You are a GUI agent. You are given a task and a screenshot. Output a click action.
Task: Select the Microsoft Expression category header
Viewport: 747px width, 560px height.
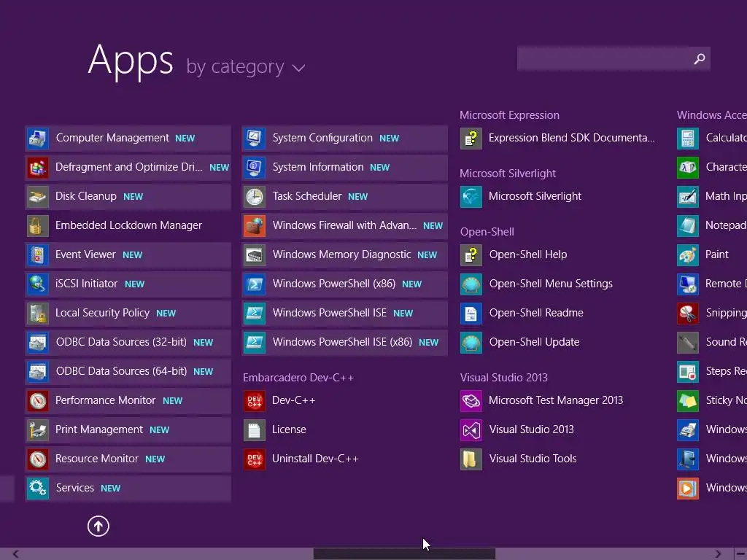[x=509, y=115]
